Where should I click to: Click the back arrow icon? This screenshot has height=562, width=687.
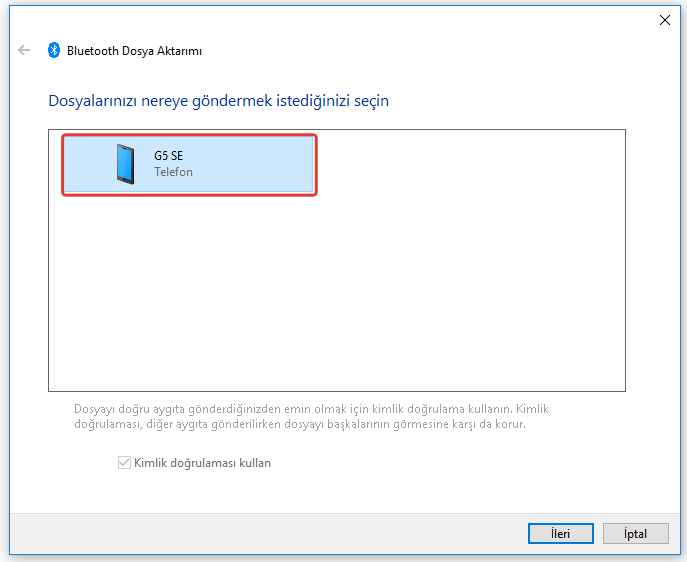(x=25, y=50)
